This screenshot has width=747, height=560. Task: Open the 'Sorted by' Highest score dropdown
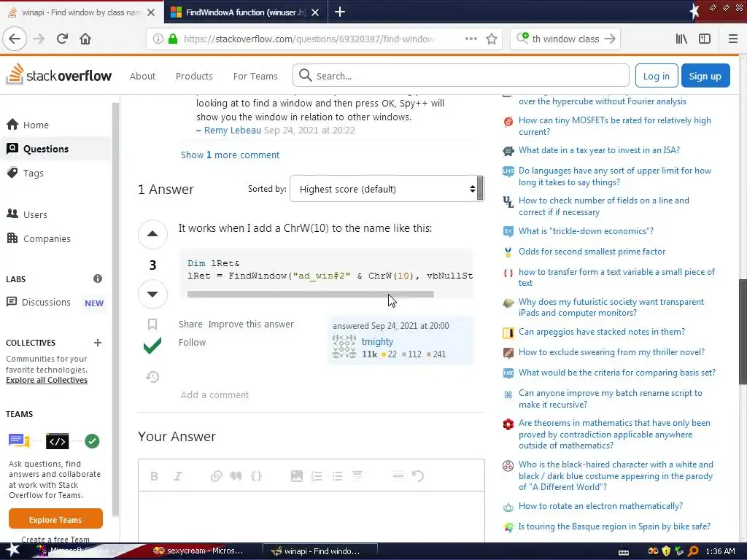point(387,189)
